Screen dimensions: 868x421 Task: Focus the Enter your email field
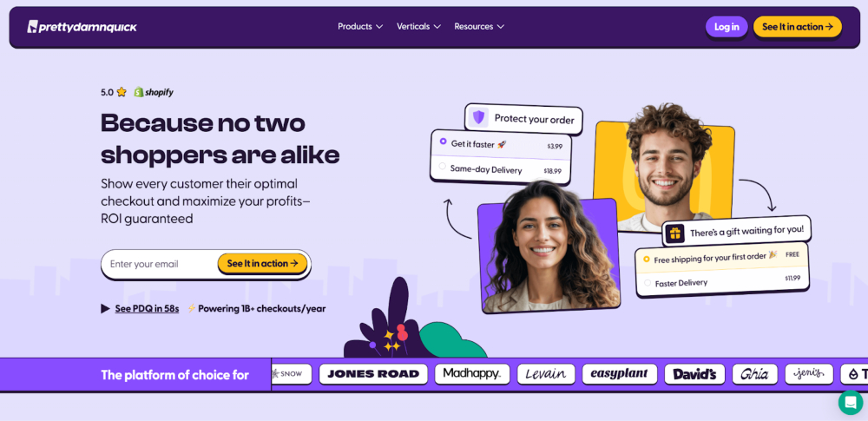(161, 264)
